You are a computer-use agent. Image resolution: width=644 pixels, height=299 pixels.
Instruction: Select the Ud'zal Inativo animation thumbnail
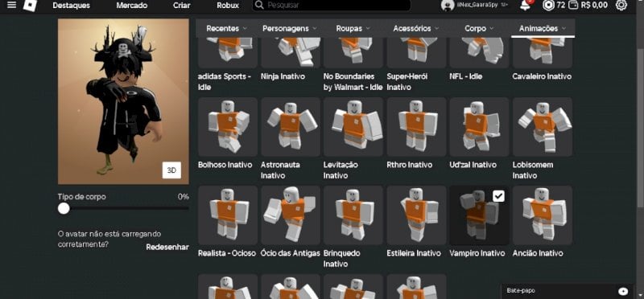point(479,127)
